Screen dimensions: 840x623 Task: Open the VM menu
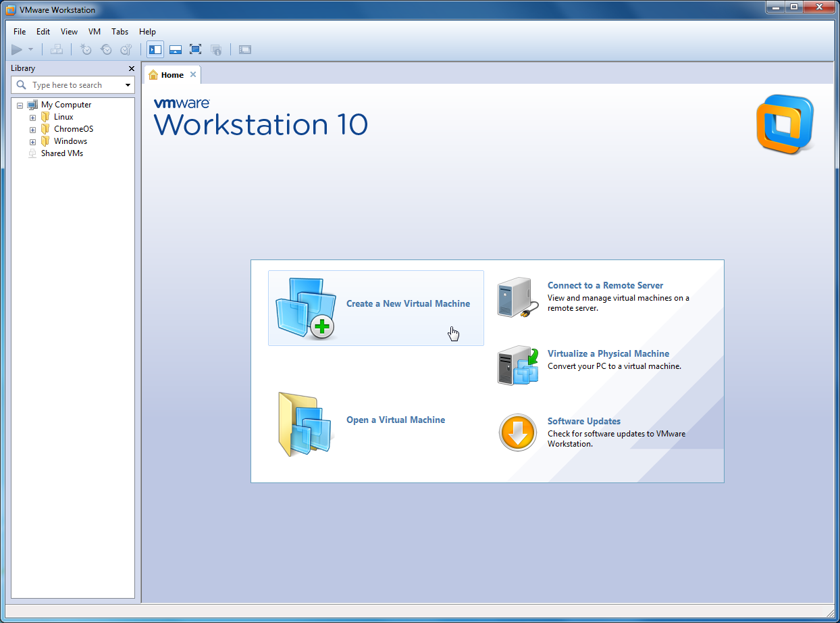(95, 32)
